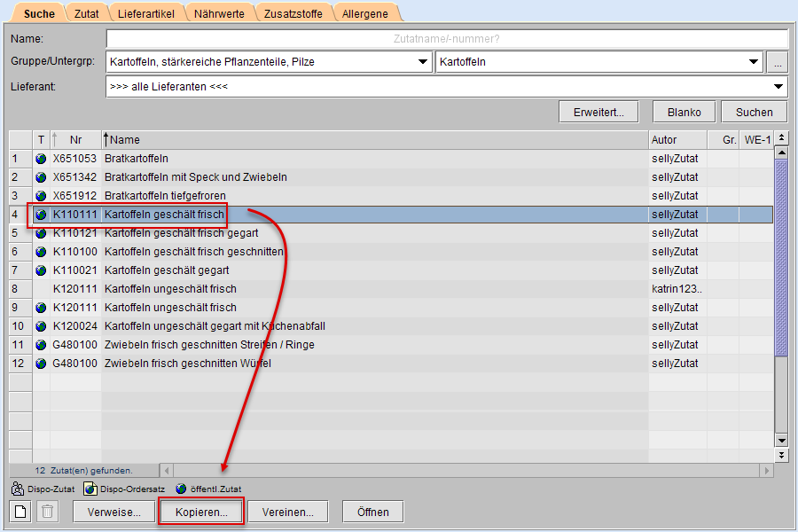Click globe icon beside K110021
798x532 pixels.
coord(41,270)
